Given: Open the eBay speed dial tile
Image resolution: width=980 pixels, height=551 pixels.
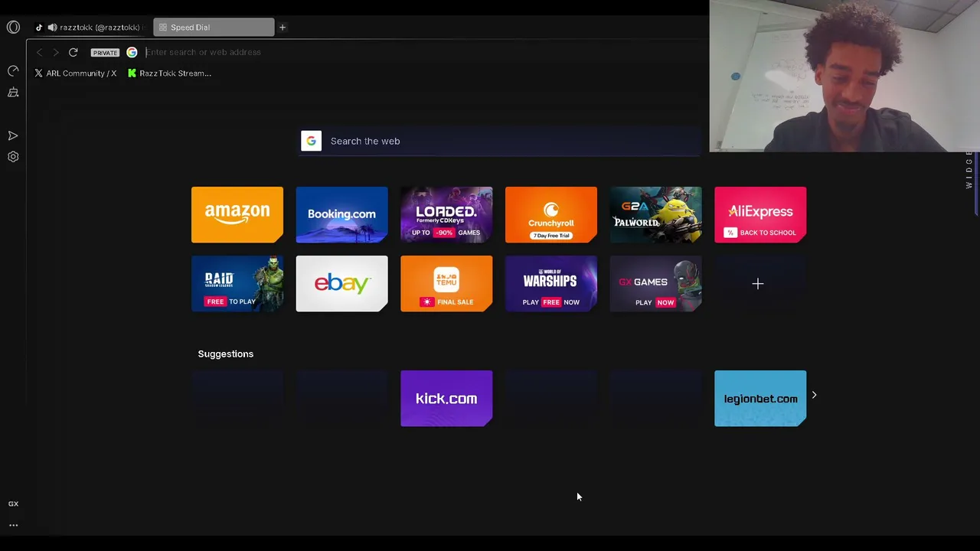Looking at the screenshot, I should pyautogui.click(x=341, y=284).
